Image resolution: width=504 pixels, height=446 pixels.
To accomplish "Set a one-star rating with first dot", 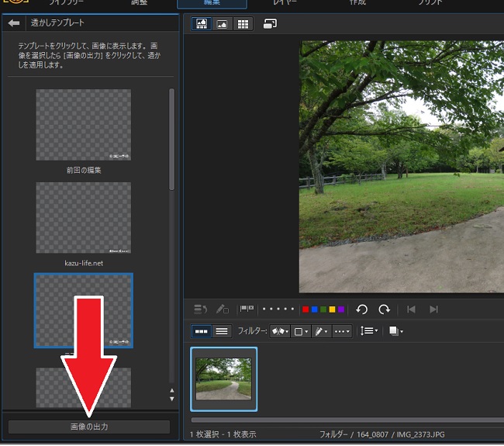I will (264, 309).
